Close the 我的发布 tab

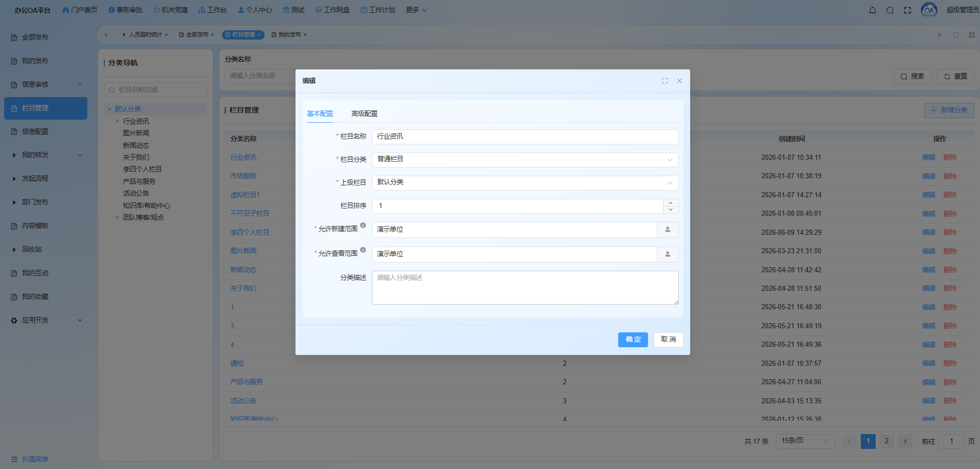[x=305, y=35]
